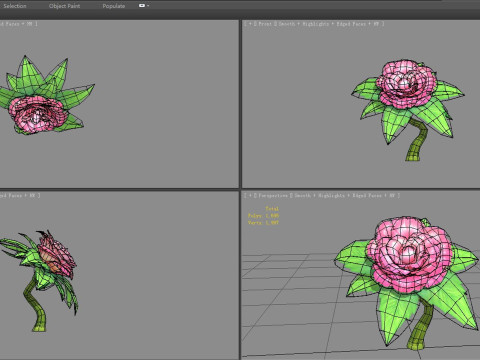Select the green stem in Perspective viewport
480x360 pixels.
click(421, 325)
